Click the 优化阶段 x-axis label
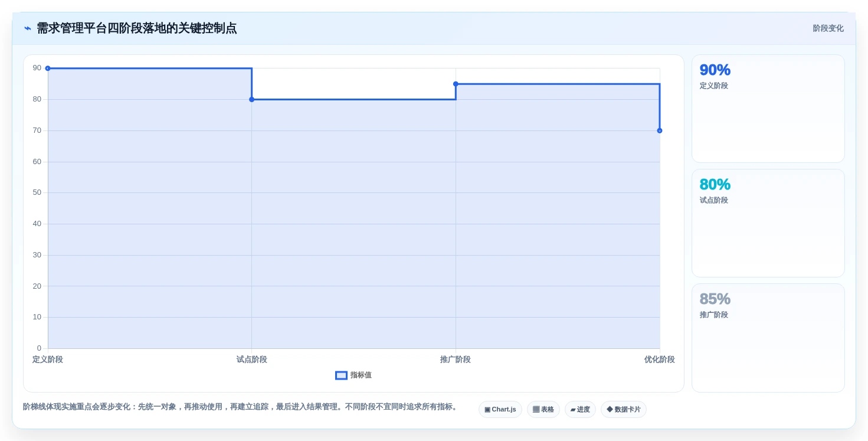This screenshot has width=868, height=441. point(660,360)
